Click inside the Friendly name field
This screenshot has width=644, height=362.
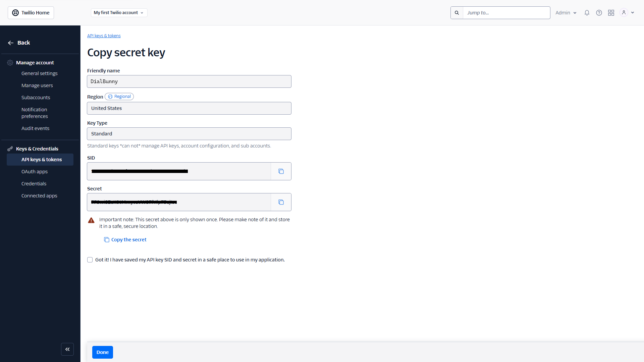pos(189,81)
